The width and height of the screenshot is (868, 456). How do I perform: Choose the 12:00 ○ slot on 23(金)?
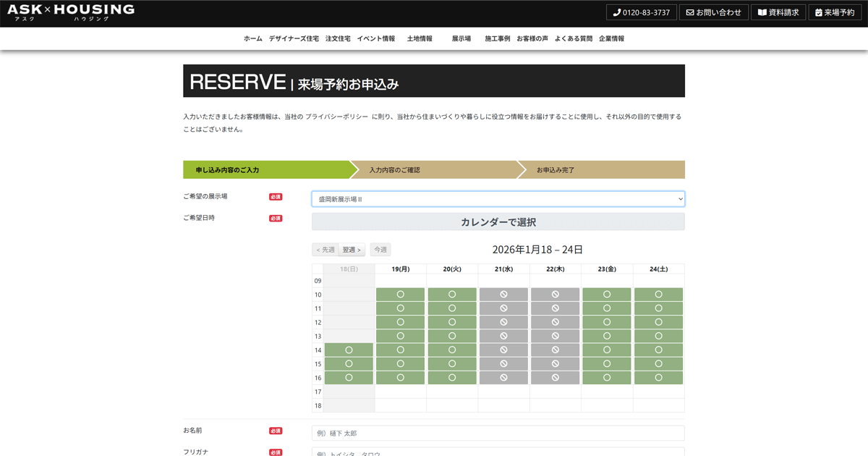[x=607, y=322]
